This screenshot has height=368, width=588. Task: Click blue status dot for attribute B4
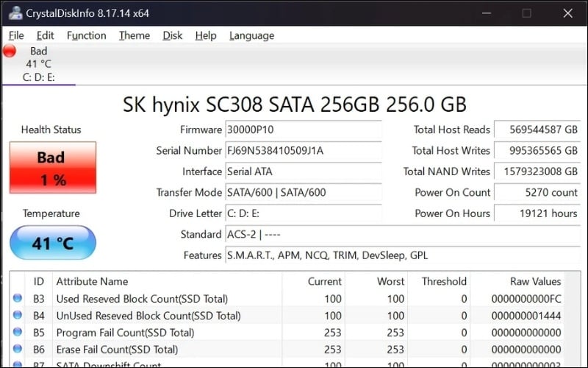click(x=18, y=316)
